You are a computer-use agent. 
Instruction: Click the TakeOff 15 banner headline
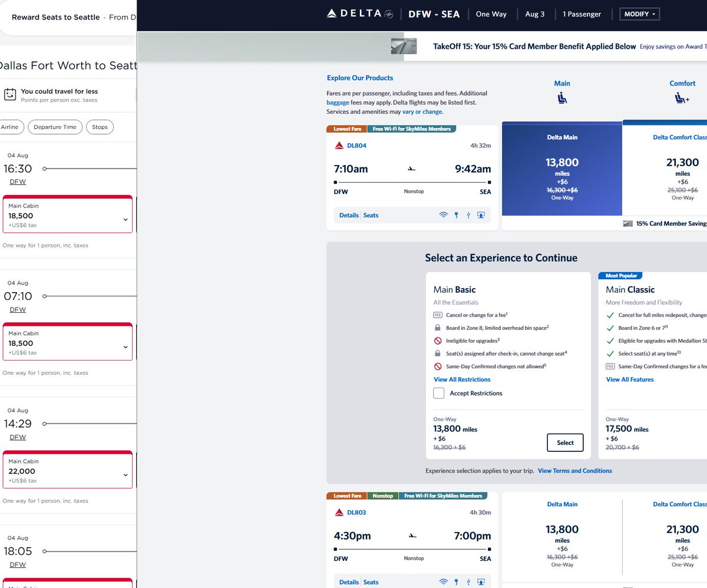pos(534,47)
